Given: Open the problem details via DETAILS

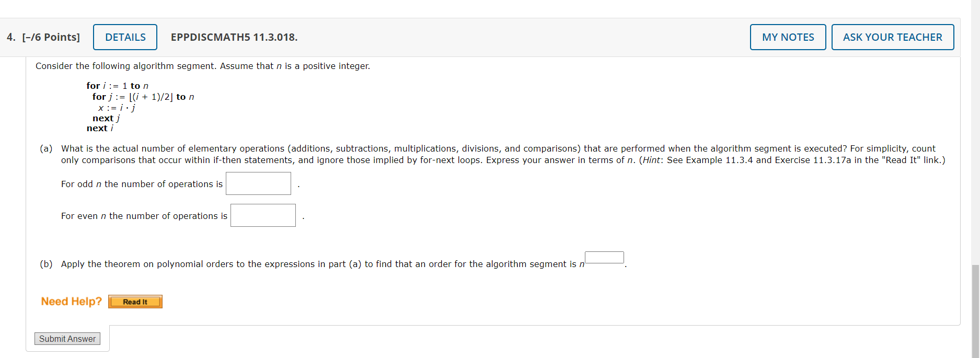Looking at the screenshot, I should pos(125,37).
